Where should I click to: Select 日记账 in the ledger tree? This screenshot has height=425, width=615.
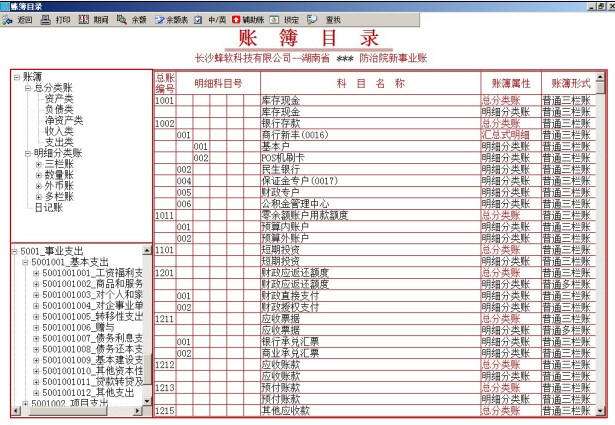49,208
